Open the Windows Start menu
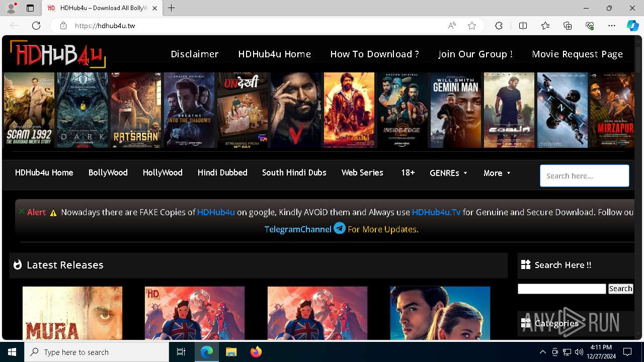The image size is (644, 362). (12, 352)
